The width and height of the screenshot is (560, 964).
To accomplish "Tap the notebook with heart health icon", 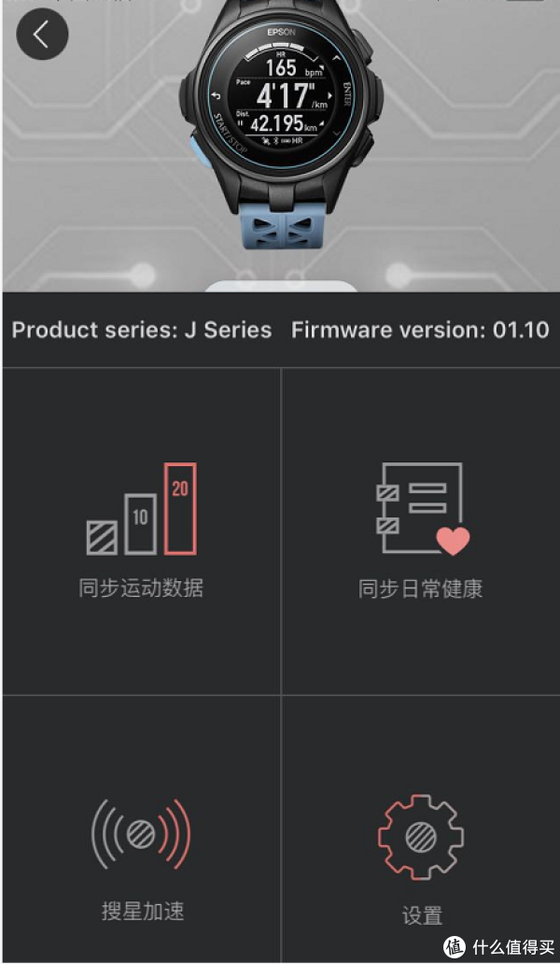I will tap(423, 508).
